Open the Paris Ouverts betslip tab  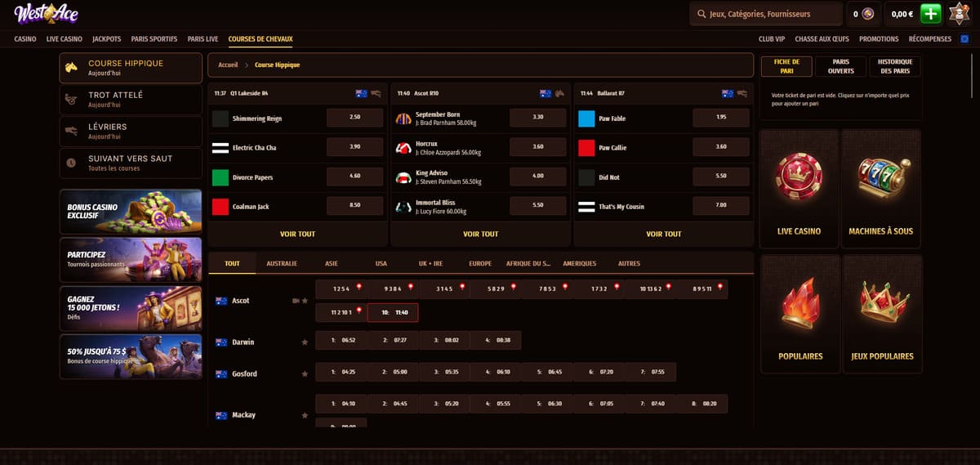pos(840,66)
